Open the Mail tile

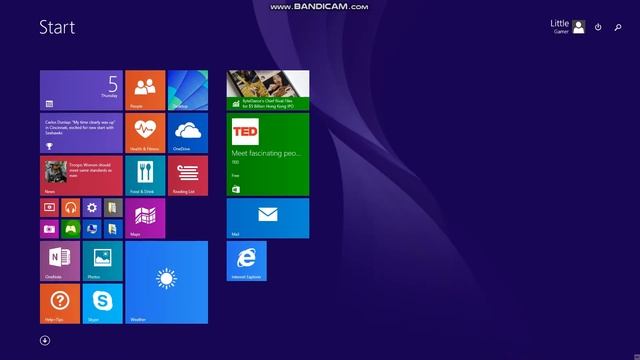point(268,218)
